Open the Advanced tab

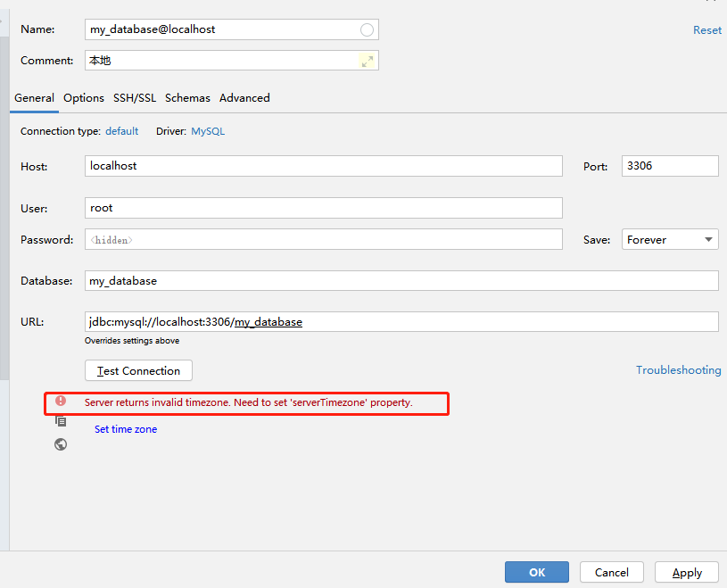tap(244, 98)
